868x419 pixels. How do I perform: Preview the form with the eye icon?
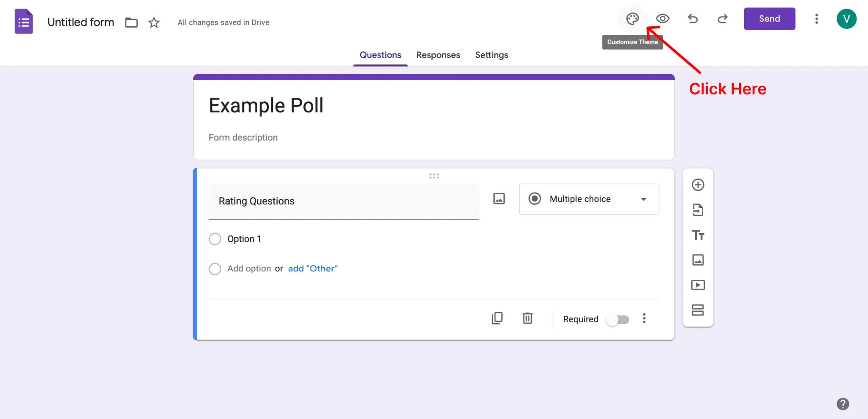[662, 19]
